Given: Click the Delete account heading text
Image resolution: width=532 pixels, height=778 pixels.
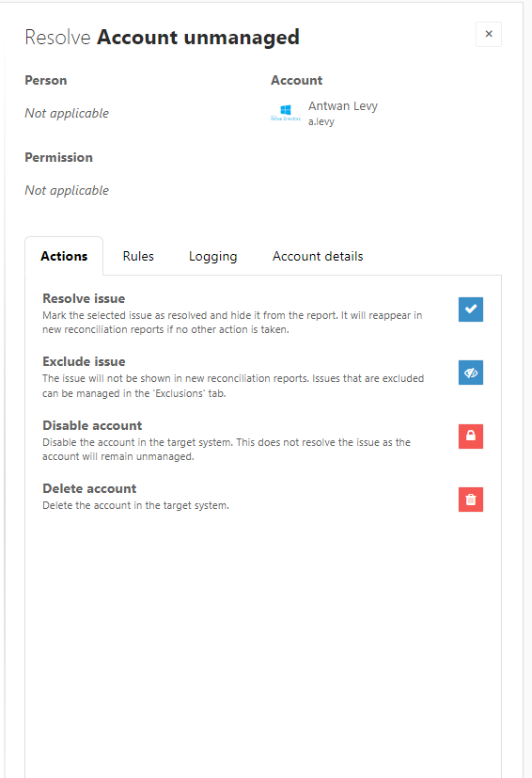Looking at the screenshot, I should click(89, 488).
